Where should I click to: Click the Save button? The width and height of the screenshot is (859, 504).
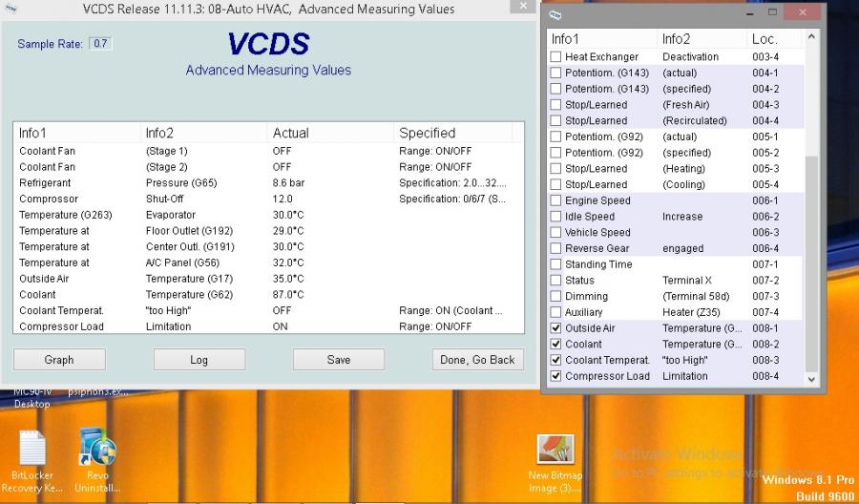coord(338,360)
